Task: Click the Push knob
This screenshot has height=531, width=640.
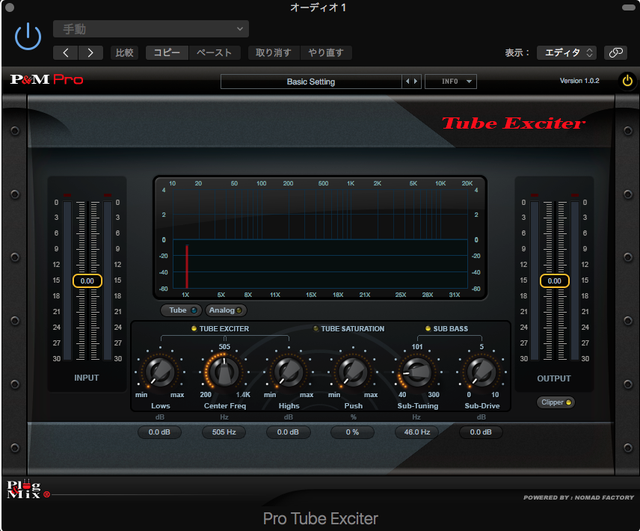Action: [353, 372]
